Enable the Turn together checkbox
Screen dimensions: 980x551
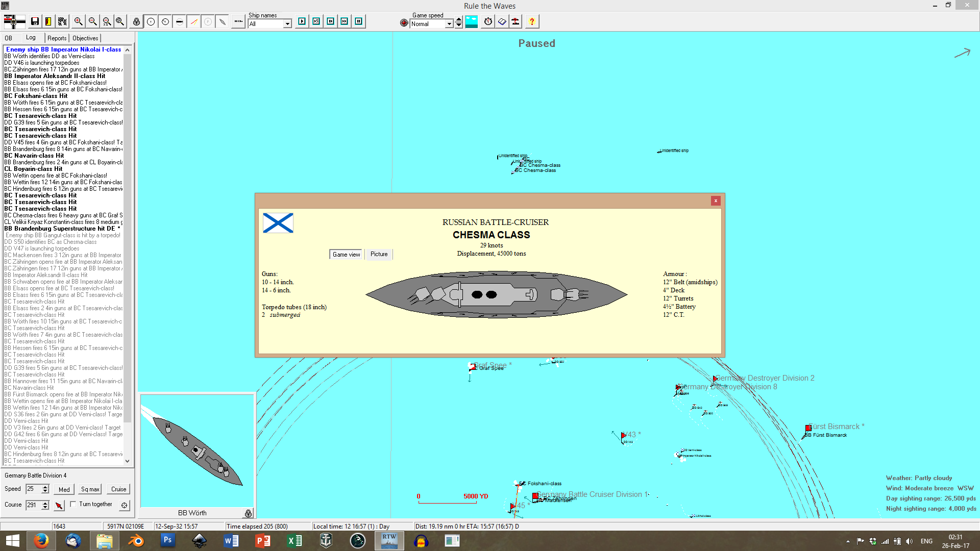tap(73, 504)
